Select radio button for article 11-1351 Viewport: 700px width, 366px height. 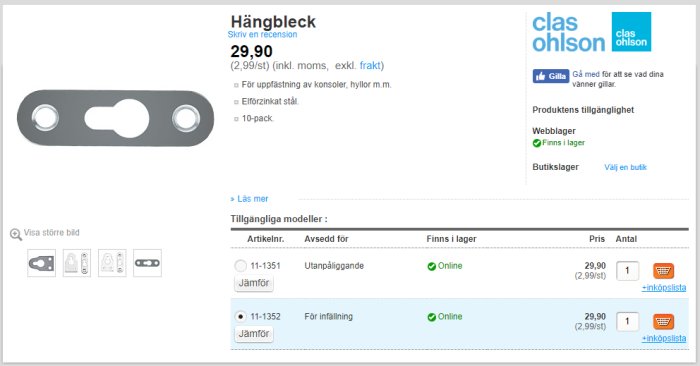tap(240, 266)
